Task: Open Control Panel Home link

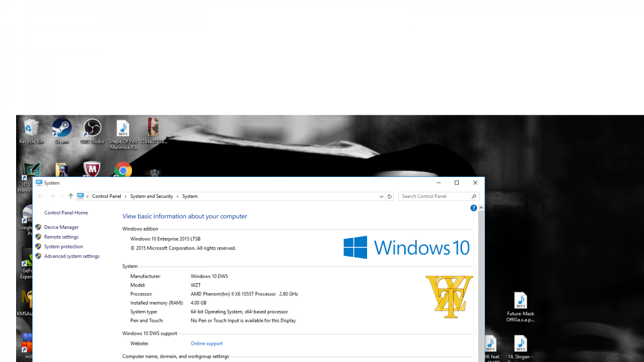Action: [66, 213]
